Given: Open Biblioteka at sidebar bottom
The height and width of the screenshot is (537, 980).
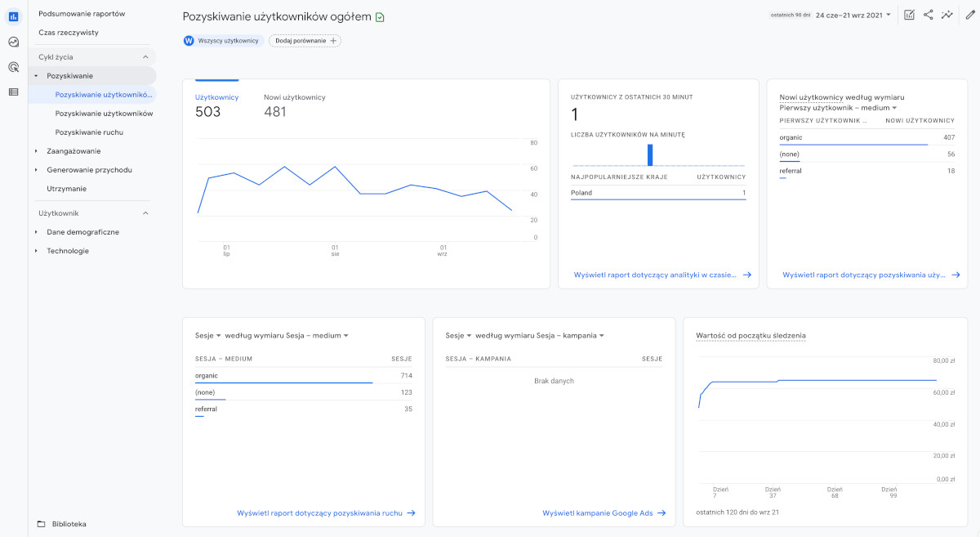Looking at the screenshot, I should point(69,524).
